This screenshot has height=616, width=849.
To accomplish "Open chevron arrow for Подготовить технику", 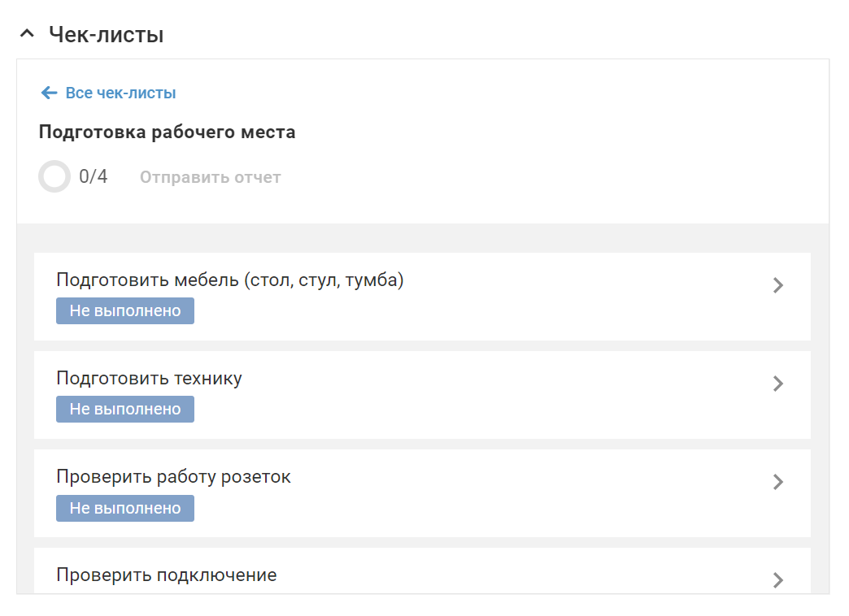I will pos(778,384).
